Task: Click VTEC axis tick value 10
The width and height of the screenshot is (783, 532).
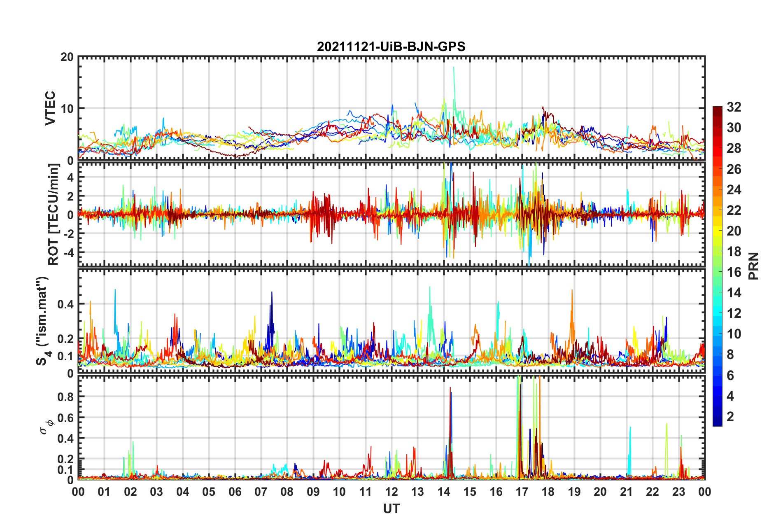Action: coord(67,109)
